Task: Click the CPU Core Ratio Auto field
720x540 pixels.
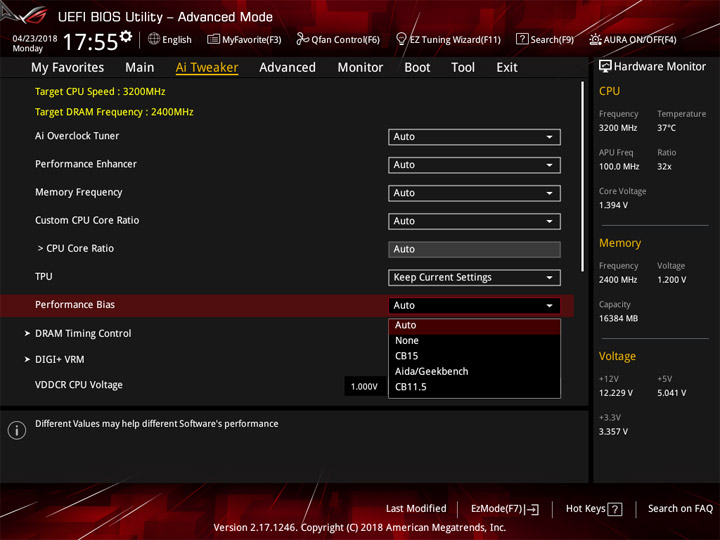Action: tap(474, 249)
